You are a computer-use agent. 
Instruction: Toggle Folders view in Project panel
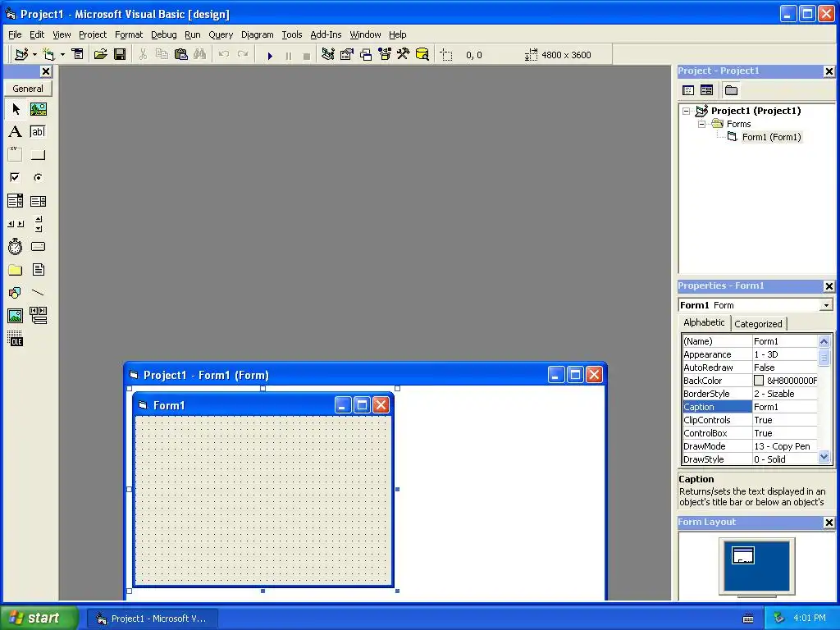coord(731,90)
